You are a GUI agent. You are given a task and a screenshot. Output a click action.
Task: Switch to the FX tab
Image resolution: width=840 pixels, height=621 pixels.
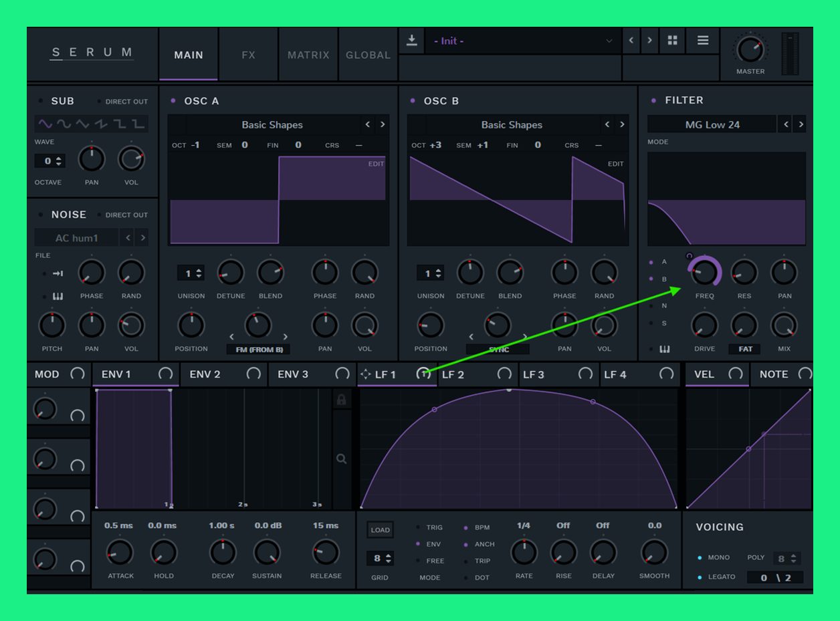point(248,55)
